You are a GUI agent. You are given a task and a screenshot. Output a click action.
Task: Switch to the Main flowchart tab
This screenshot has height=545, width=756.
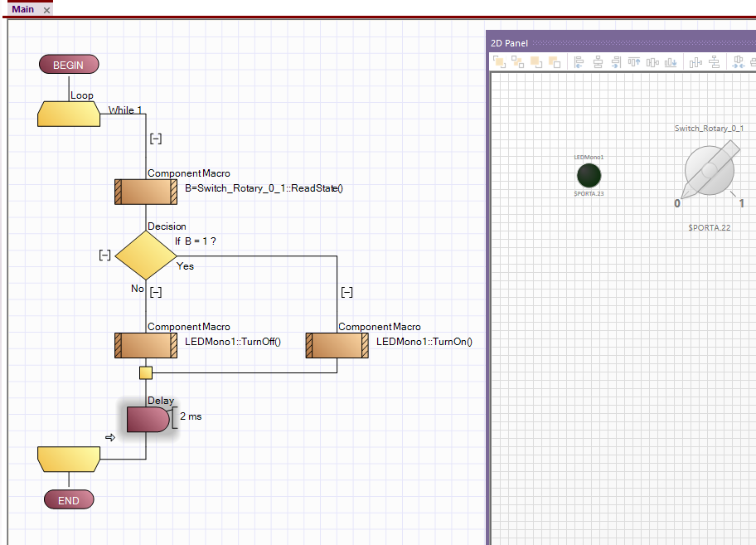coord(22,9)
